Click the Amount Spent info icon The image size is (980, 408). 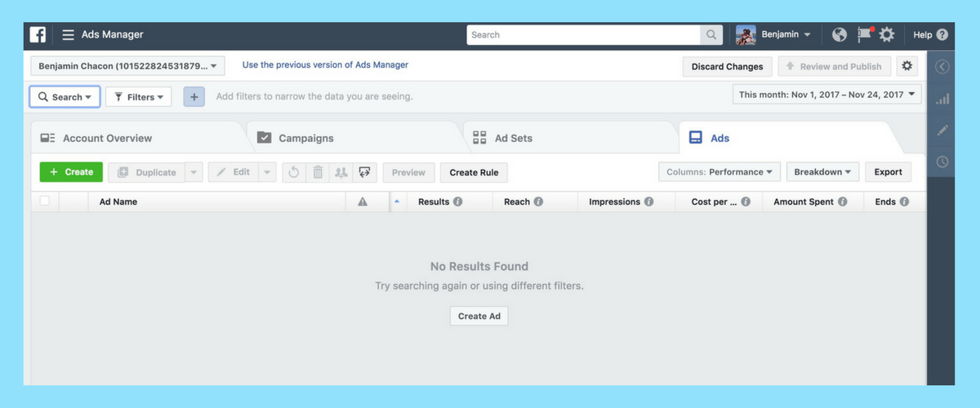click(x=842, y=202)
